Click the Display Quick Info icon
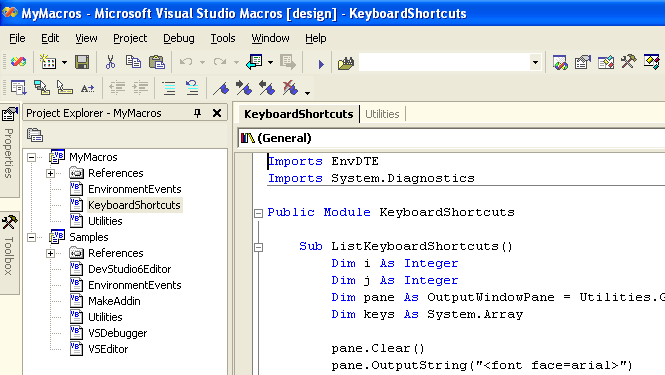 coord(64,88)
